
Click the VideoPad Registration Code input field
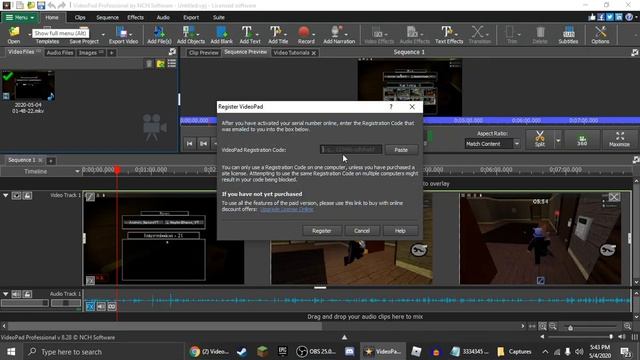click(351, 150)
